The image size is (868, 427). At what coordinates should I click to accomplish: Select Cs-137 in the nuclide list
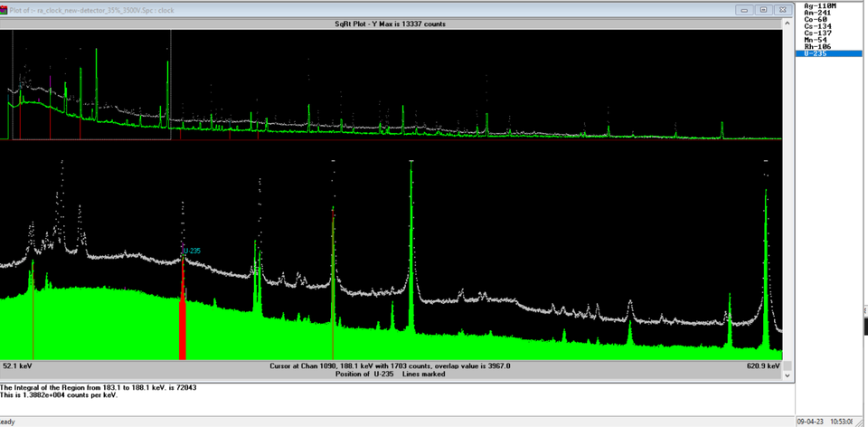[x=816, y=33]
